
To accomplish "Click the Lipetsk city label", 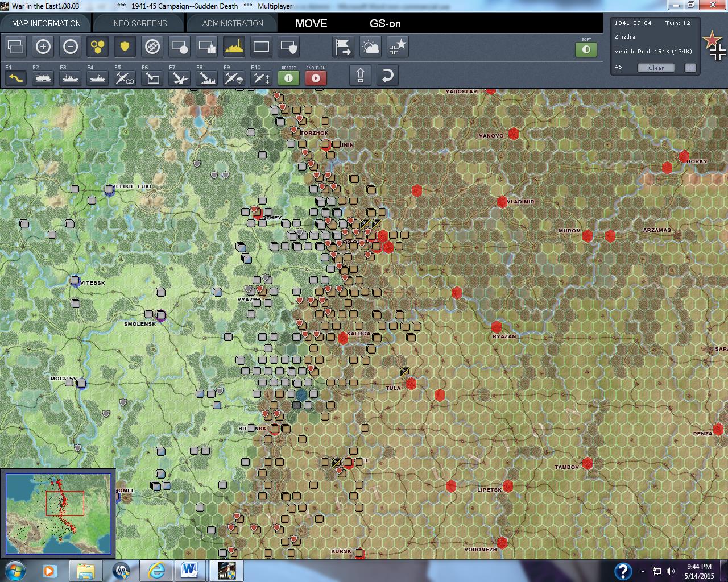I will tap(490, 490).
